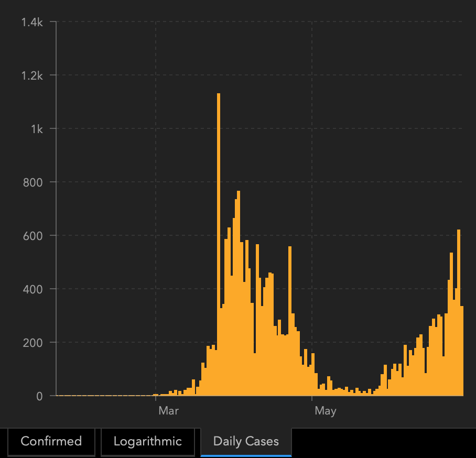Select the Daily Cases tab
The image size is (476, 458).
(x=246, y=442)
